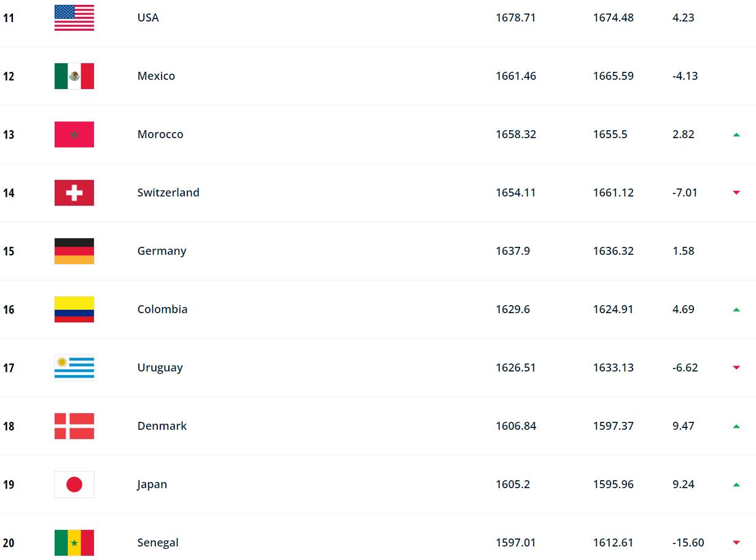
Task: Click Denmark's previous points 1597.37
Action: 613,426
